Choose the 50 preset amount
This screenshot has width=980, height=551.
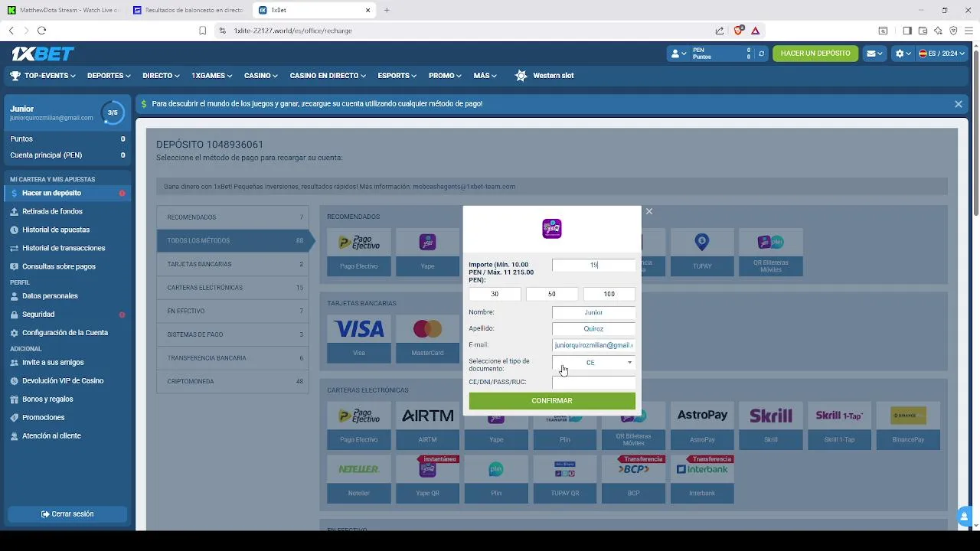552,294
